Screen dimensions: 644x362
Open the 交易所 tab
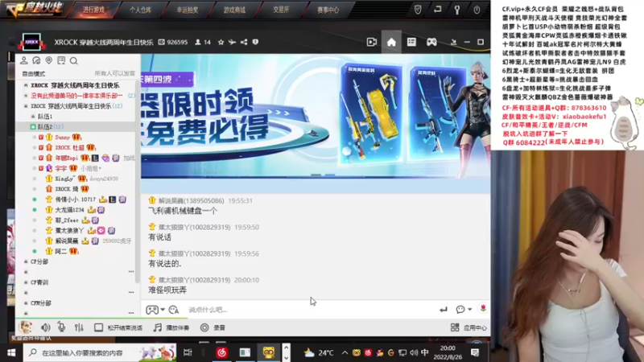(x=281, y=10)
